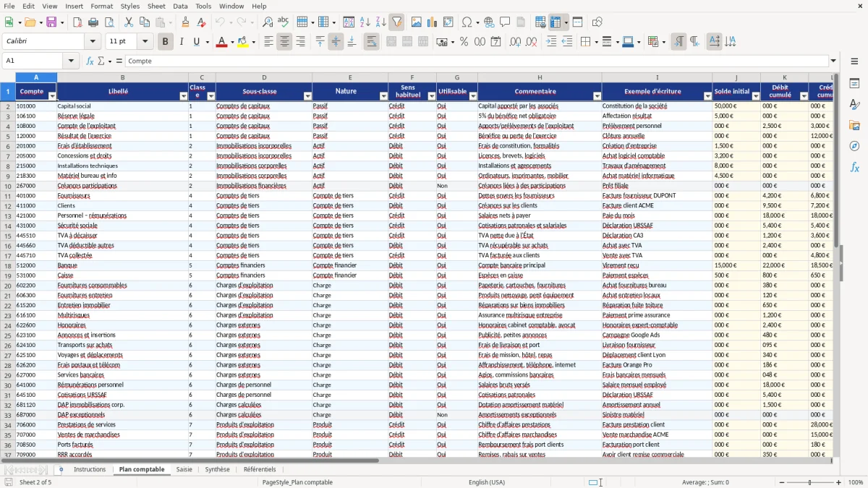Screen dimensions: 868x488
Task: Toggle Underline formatting
Action: pos(197,42)
